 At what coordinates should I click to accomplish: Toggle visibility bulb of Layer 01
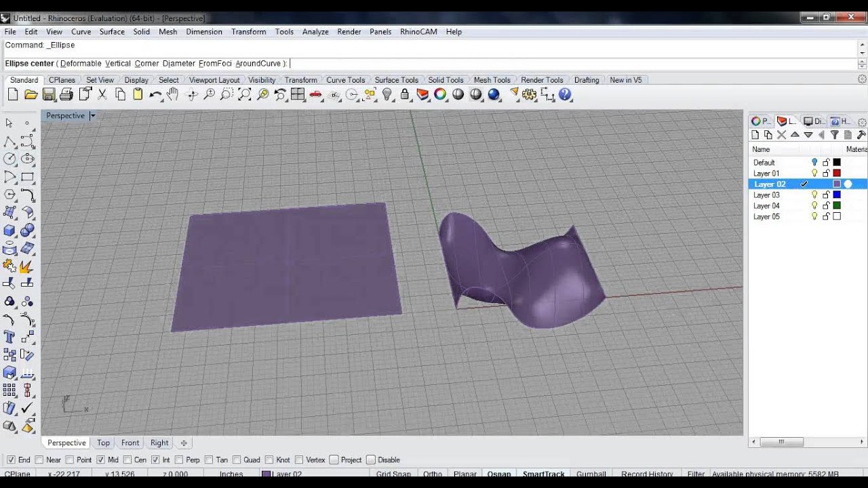click(814, 173)
